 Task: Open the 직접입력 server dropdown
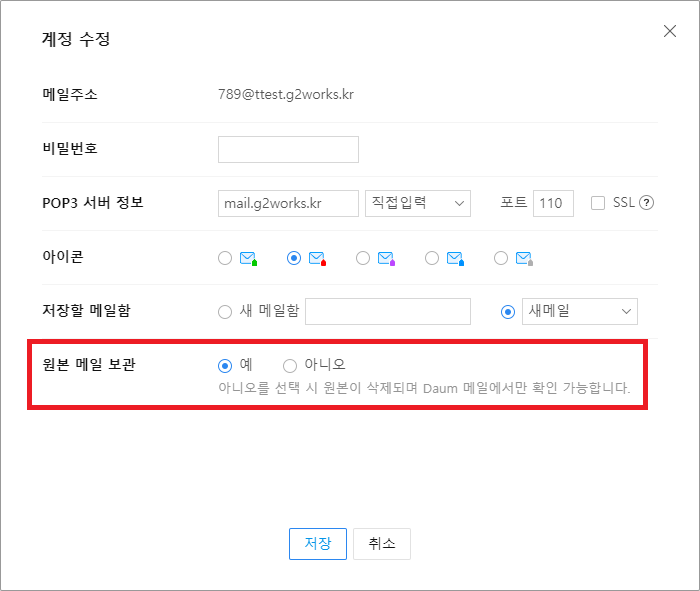418,204
